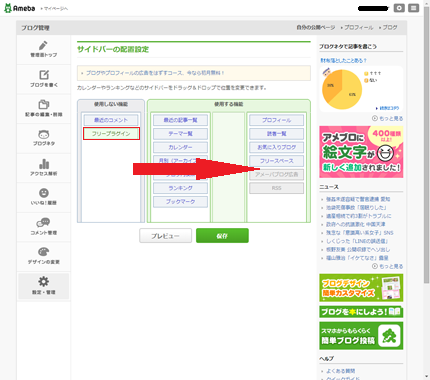Select テーマ一覧 widget box
The width and height of the screenshot is (430, 380).
(x=180, y=134)
